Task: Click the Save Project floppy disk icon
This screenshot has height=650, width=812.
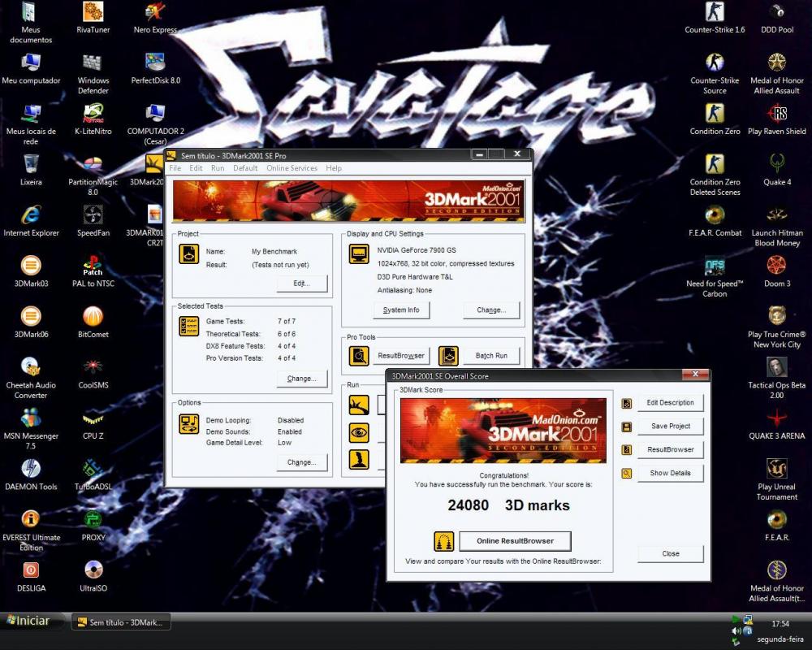Action: [x=627, y=427]
